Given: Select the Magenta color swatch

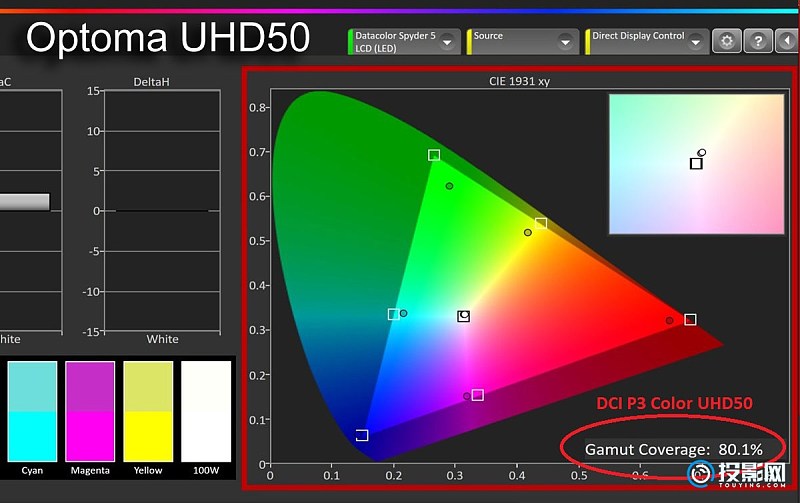Looking at the screenshot, I should (90, 411).
